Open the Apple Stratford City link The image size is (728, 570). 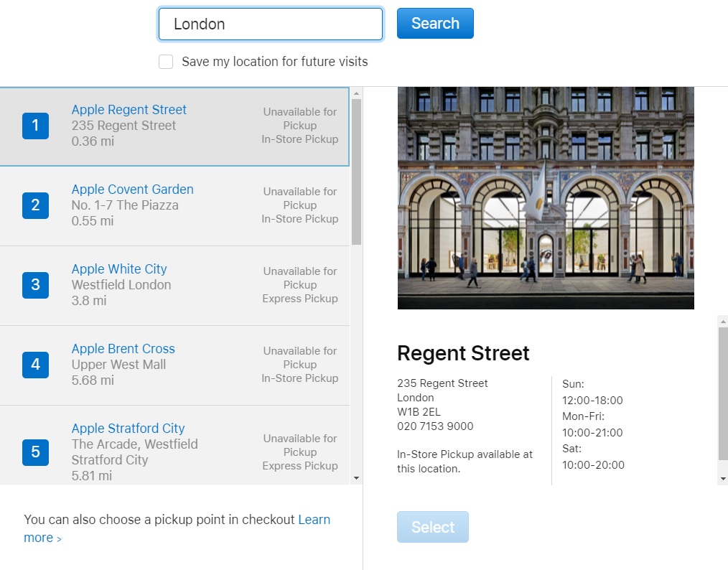(x=128, y=428)
